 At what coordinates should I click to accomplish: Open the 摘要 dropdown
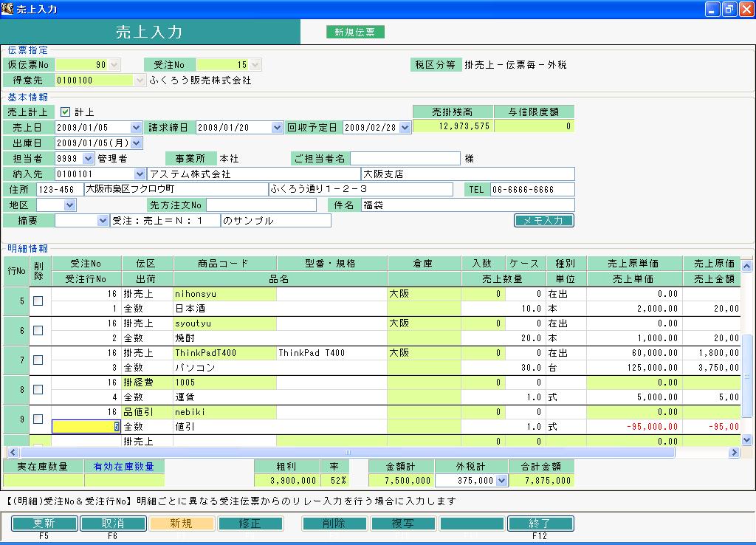(102, 220)
